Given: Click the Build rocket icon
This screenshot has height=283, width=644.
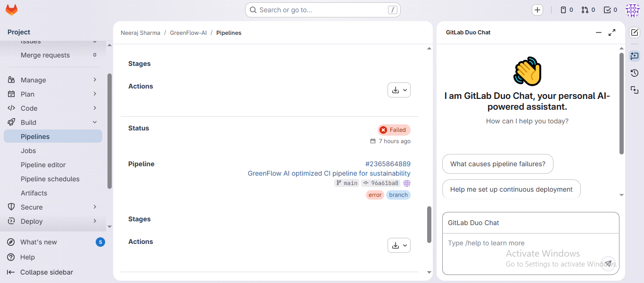Looking at the screenshot, I should tap(11, 122).
